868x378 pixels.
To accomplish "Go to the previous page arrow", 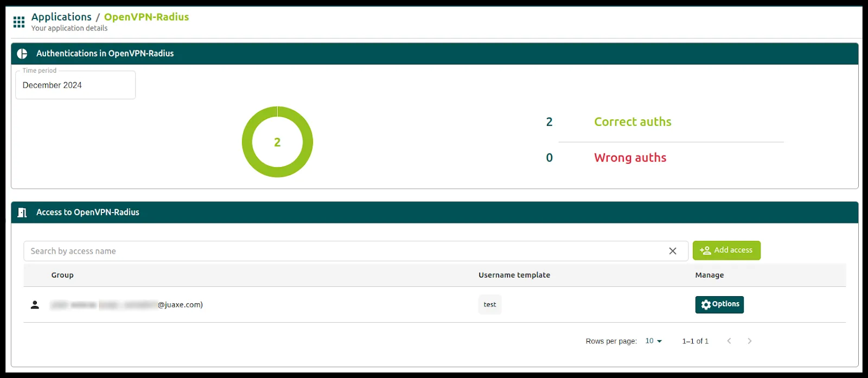I will click(x=729, y=341).
